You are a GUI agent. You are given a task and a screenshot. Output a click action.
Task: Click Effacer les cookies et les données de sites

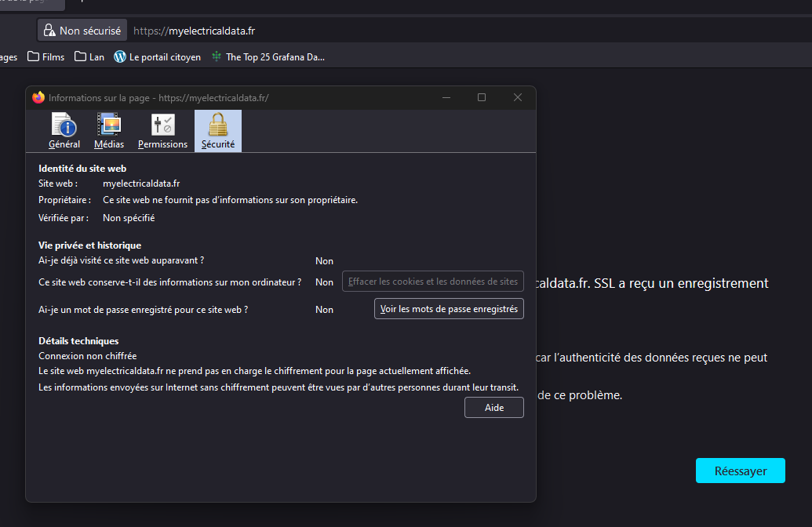coord(432,281)
